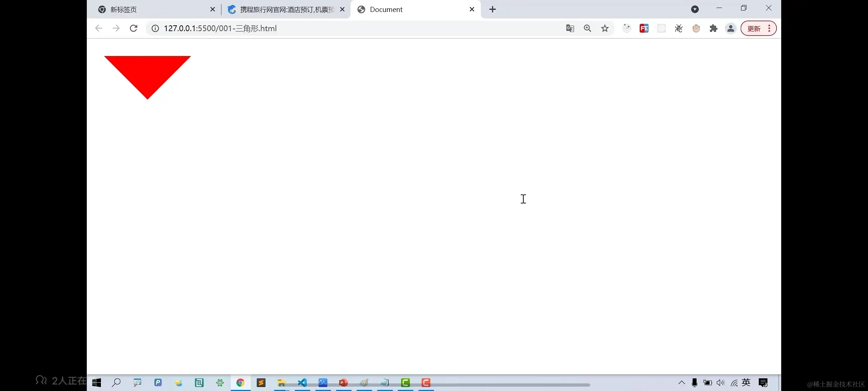Viewport: 868px width, 391px height.
Task: Expand hidden system tray icons
Action: click(681, 383)
